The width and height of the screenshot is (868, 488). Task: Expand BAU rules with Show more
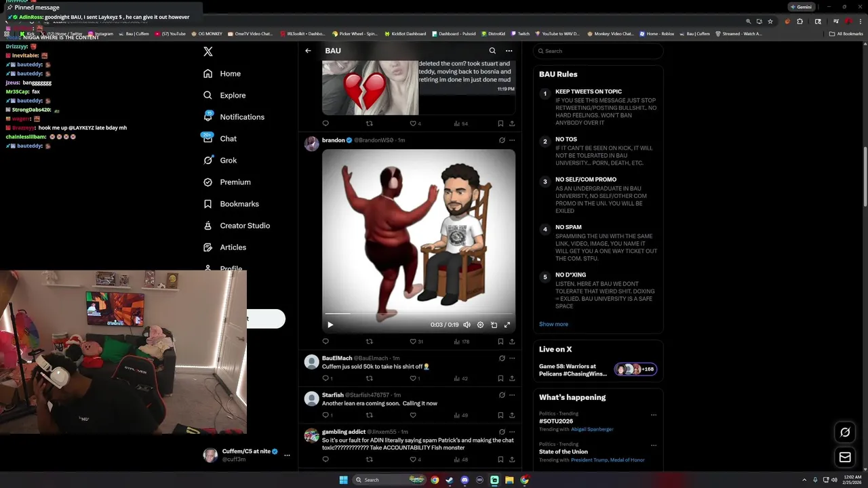coord(553,324)
